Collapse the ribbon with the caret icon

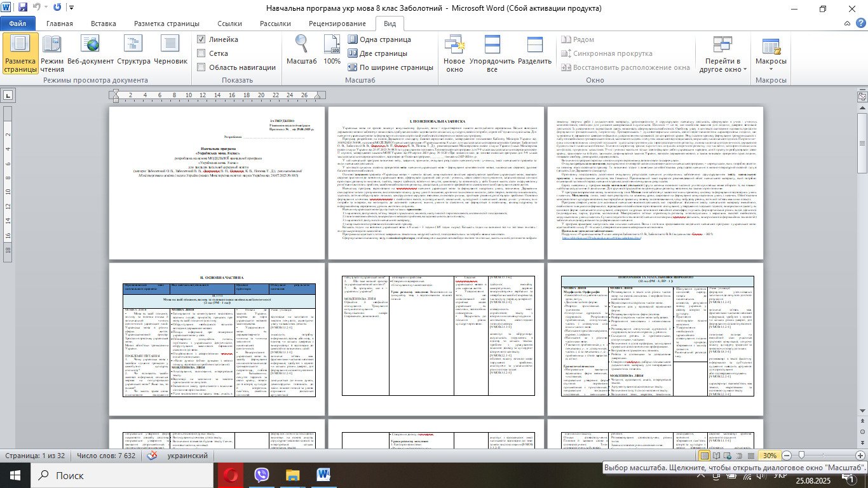tap(847, 24)
